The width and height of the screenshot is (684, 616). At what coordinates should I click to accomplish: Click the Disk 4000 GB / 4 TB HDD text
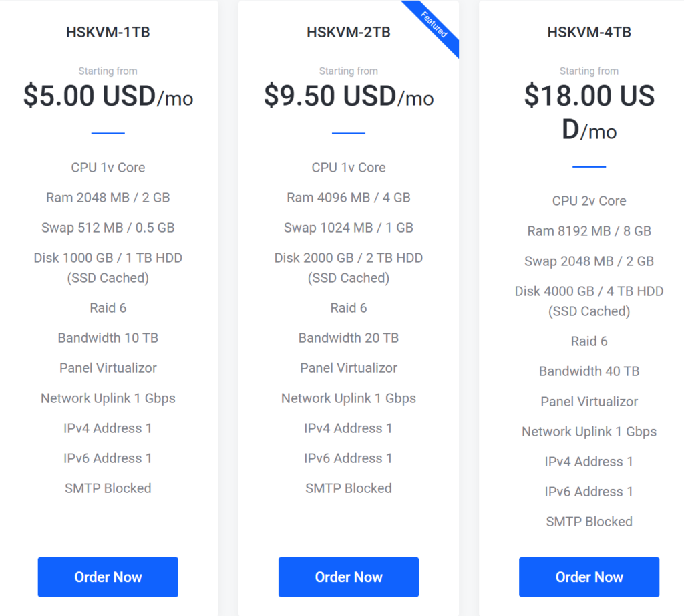coord(589,291)
